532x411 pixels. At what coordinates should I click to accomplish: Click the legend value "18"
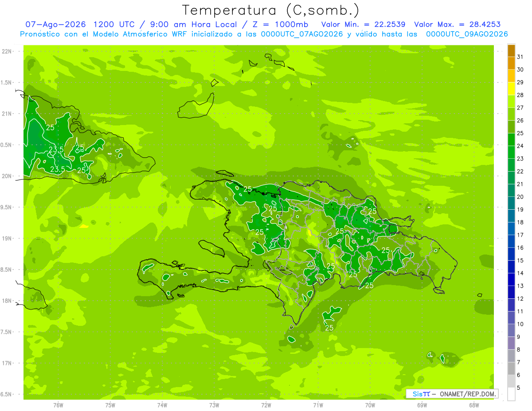(x=520, y=222)
